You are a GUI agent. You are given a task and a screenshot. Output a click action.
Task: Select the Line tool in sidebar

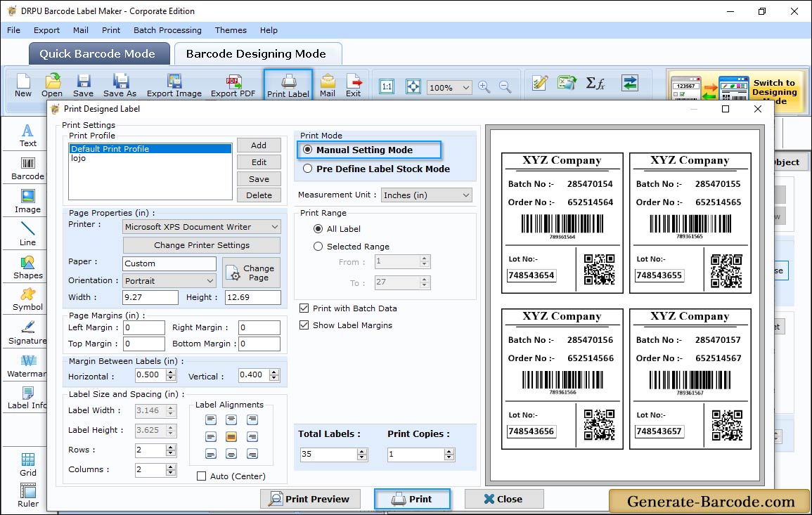point(27,234)
